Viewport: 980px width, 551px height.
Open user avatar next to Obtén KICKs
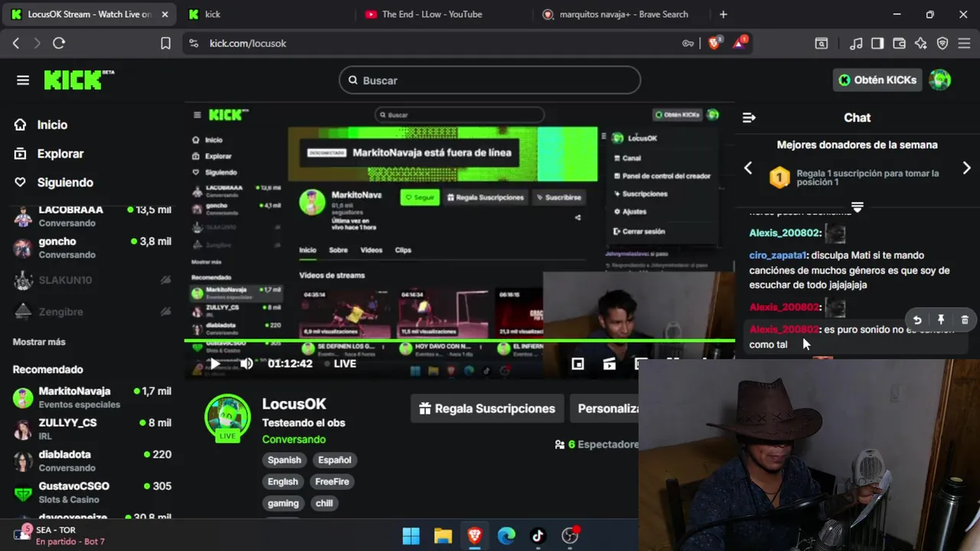point(939,80)
